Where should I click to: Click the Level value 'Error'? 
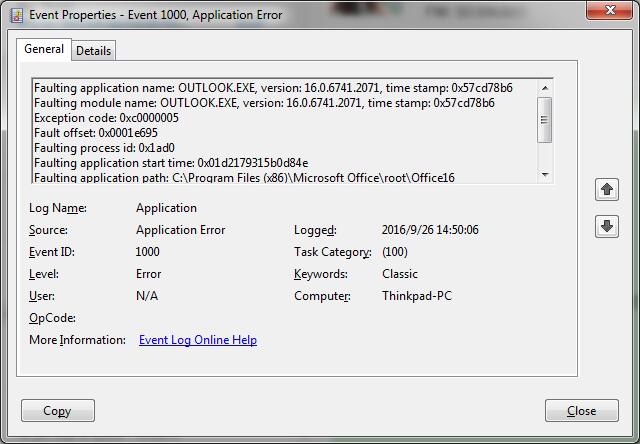point(149,274)
